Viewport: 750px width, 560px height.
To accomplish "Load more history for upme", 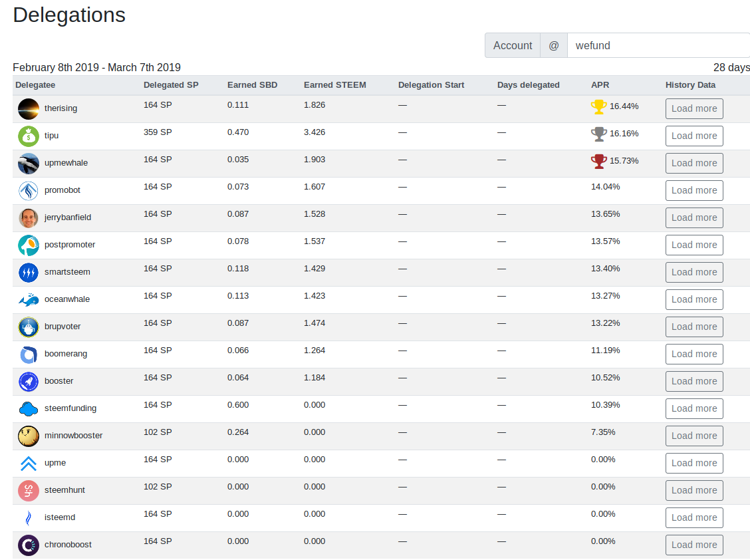I will [694, 464].
